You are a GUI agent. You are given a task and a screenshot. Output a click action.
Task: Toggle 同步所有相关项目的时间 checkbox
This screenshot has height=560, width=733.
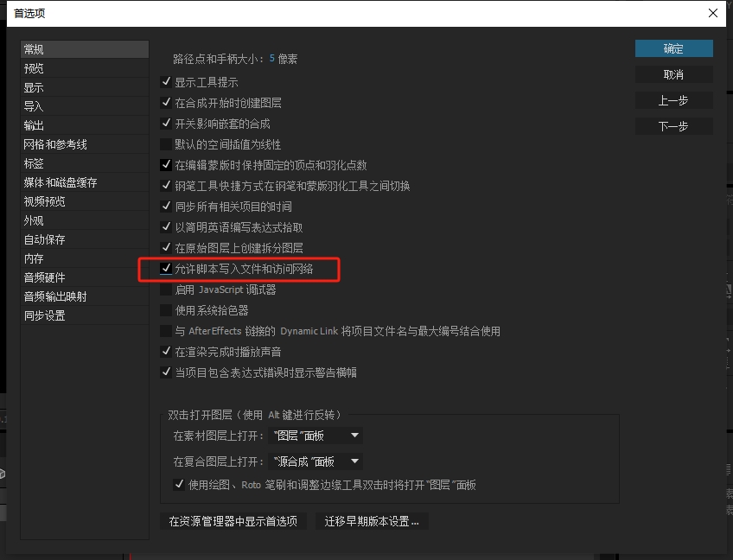coord(166,207)
